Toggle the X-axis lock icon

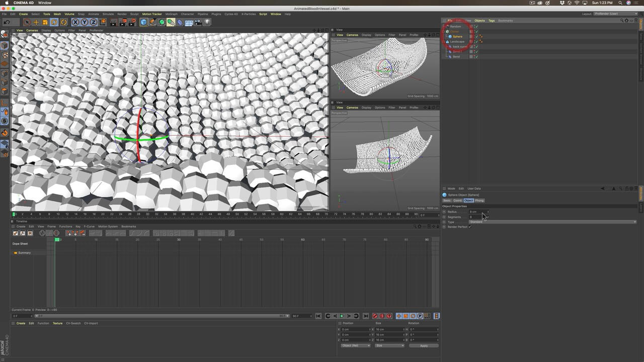(x=75, y=22)
